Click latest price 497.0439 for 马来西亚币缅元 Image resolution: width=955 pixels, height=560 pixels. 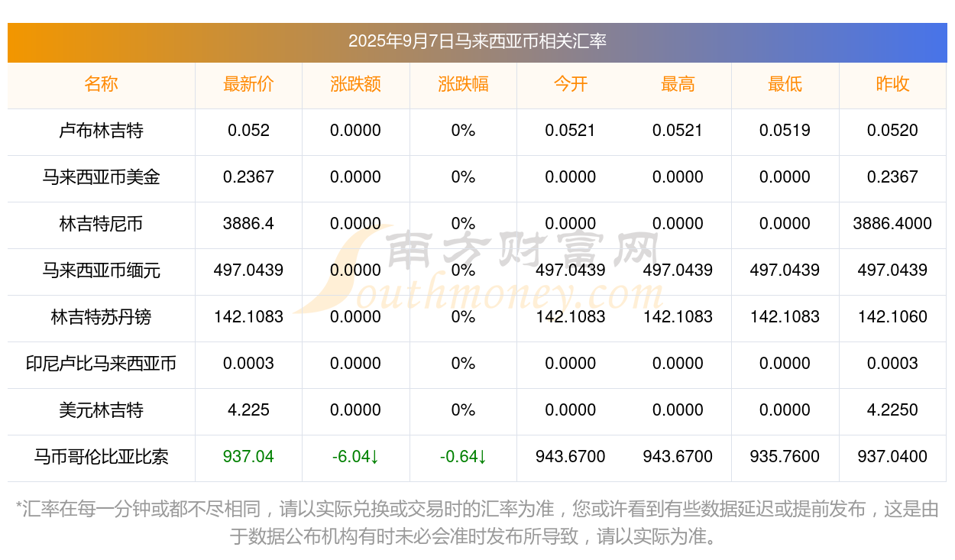pos(248,270)
